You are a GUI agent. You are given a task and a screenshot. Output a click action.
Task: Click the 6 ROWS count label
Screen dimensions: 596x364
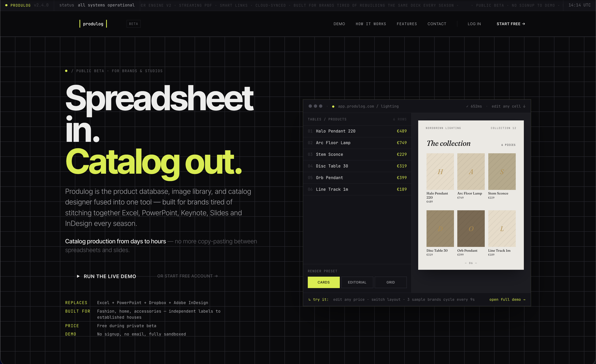pos(400,119)
